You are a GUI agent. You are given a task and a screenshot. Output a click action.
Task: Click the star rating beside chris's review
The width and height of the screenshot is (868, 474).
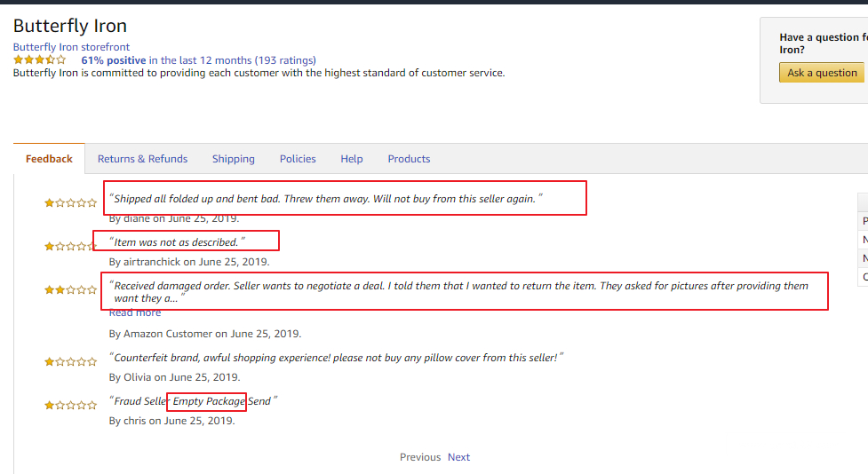(x=71, y=406)
